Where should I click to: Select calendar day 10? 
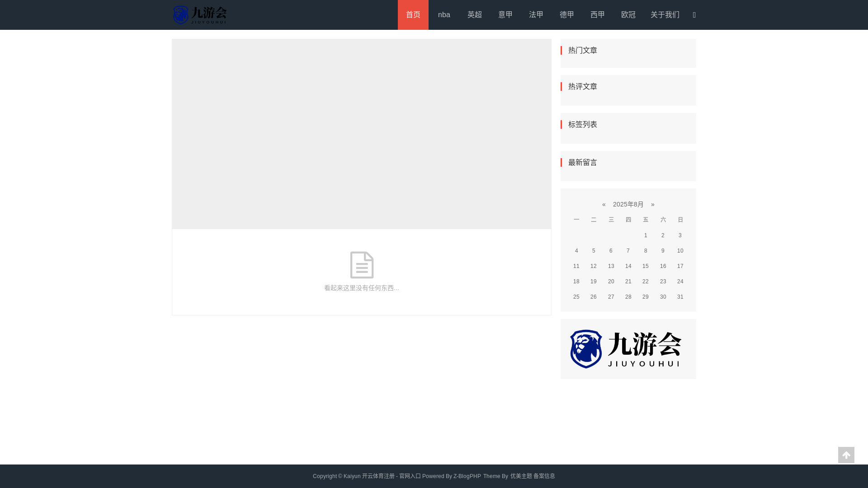click(680, 251)
